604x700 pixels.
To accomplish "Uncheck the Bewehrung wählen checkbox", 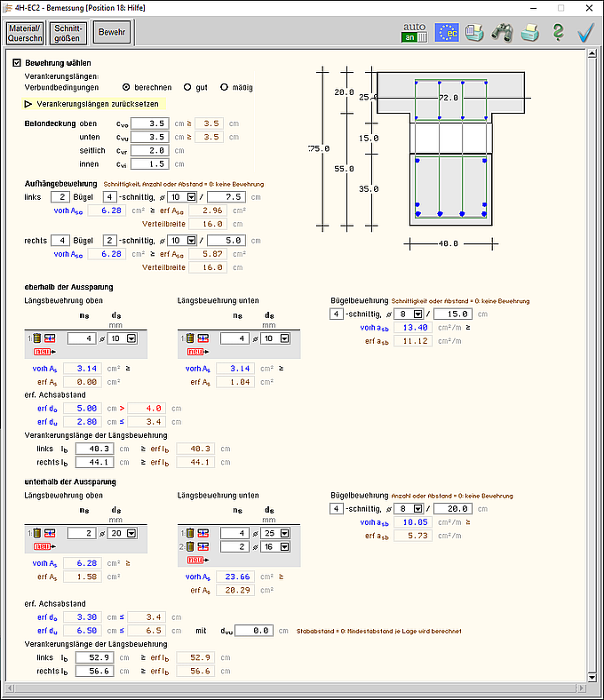I will pos(17,63).
